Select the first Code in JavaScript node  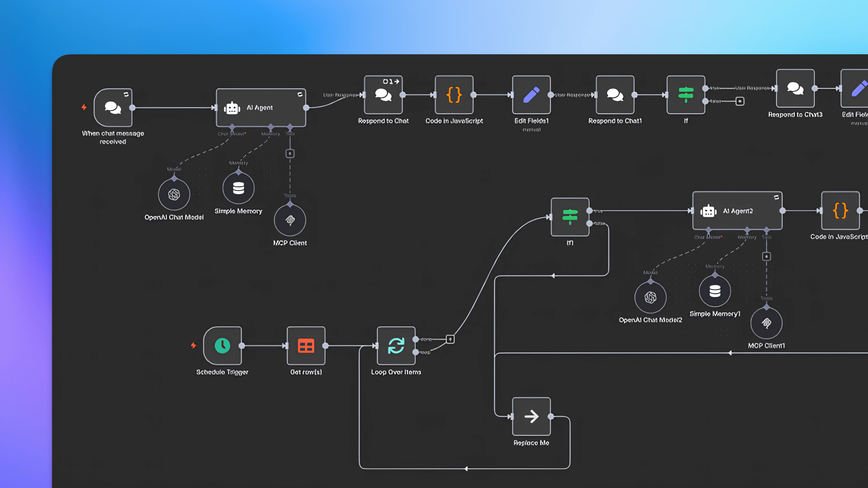click(454, 95)
